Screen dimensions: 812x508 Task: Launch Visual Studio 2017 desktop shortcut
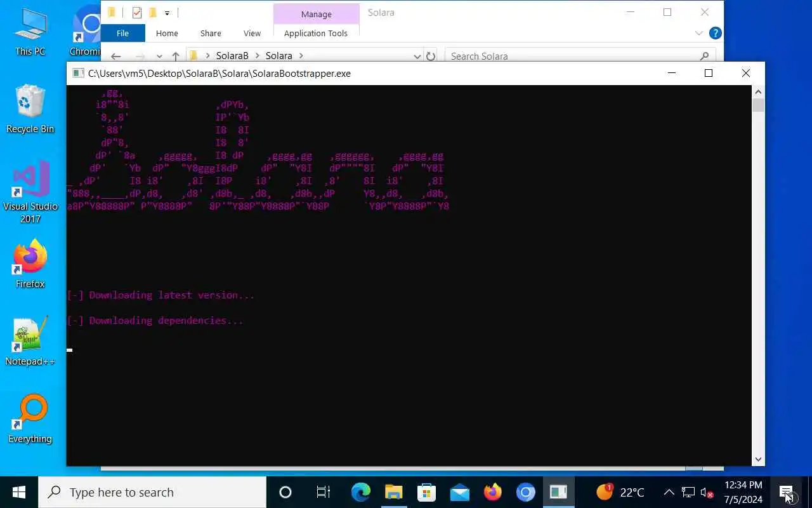point(30,192)
